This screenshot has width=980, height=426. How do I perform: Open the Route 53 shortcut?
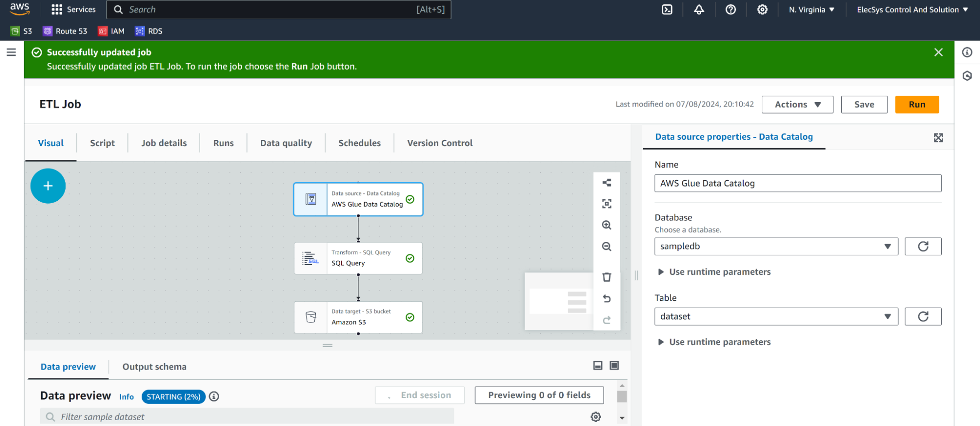point(65,31)
